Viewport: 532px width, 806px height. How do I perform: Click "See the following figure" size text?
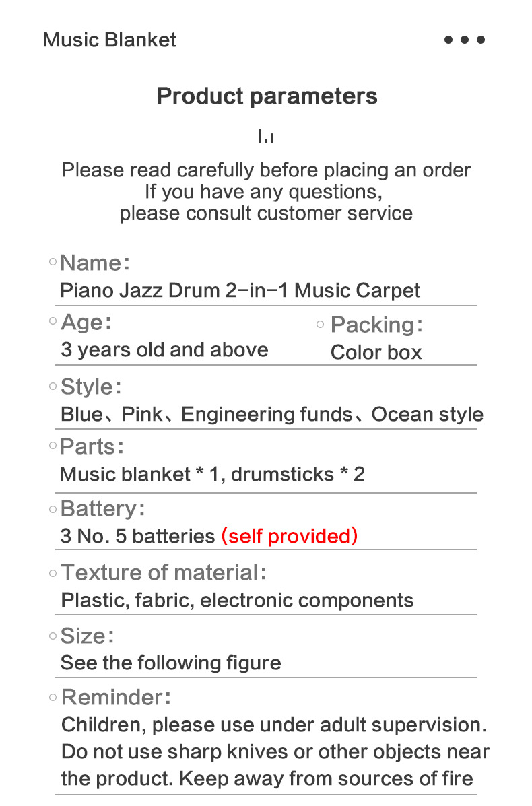pyautogui.click(x=170, y=663)
